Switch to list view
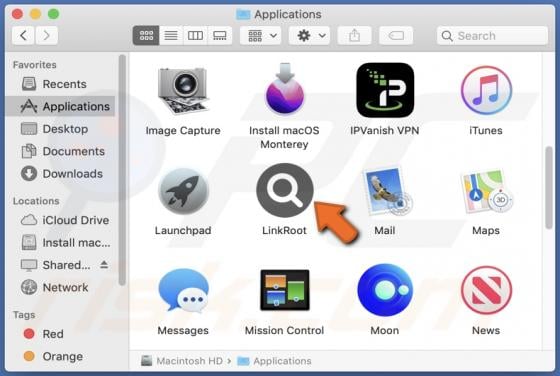This screenshot has height=376, width=560. pos(171,35)
